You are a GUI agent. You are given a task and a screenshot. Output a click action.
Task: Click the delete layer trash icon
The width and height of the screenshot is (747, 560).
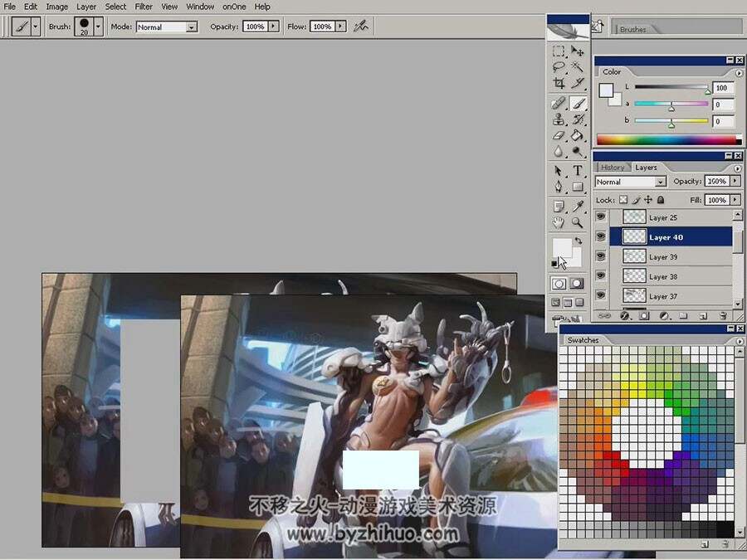click(x=723, y=315)
